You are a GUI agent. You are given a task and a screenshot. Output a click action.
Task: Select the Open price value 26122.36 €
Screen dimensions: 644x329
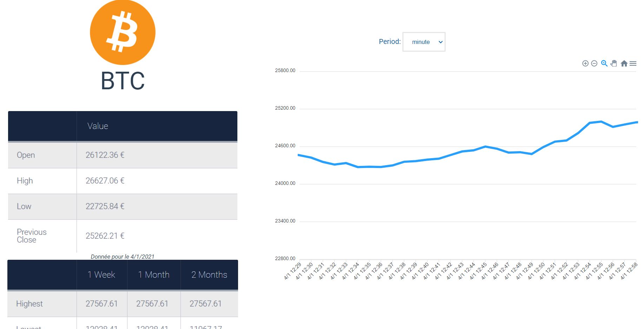tap(105, 155)
